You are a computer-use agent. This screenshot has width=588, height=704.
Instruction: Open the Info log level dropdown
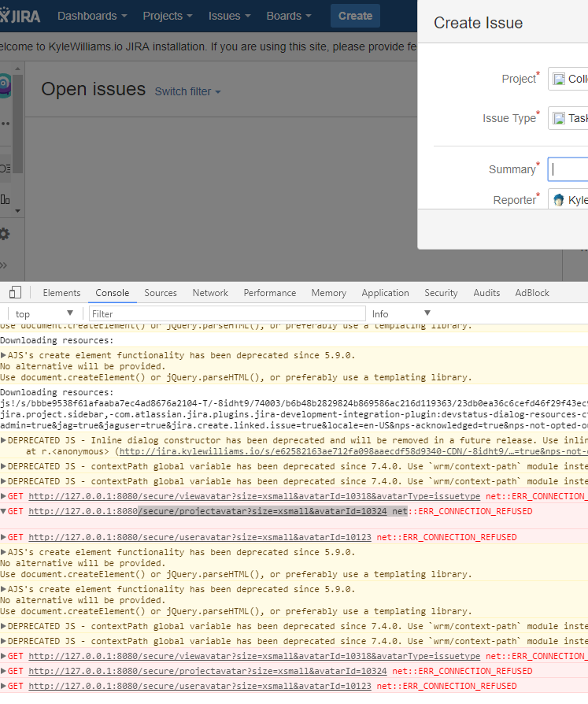click(401, 314)
